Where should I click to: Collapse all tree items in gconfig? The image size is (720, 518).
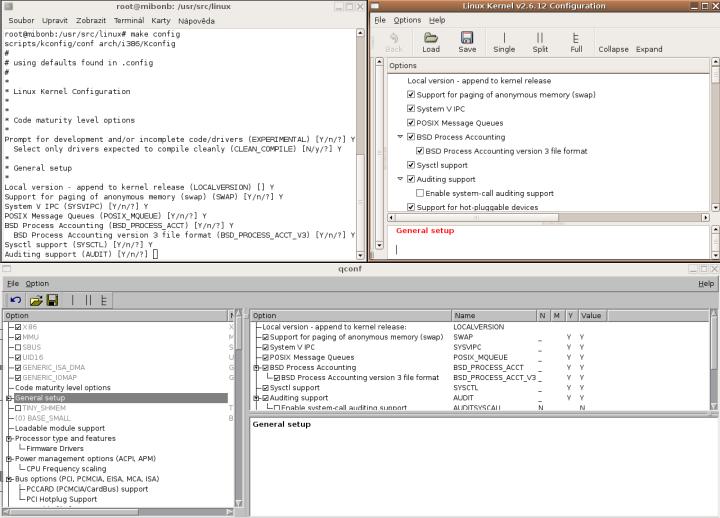pyautogui.click(x=613, y=49)
